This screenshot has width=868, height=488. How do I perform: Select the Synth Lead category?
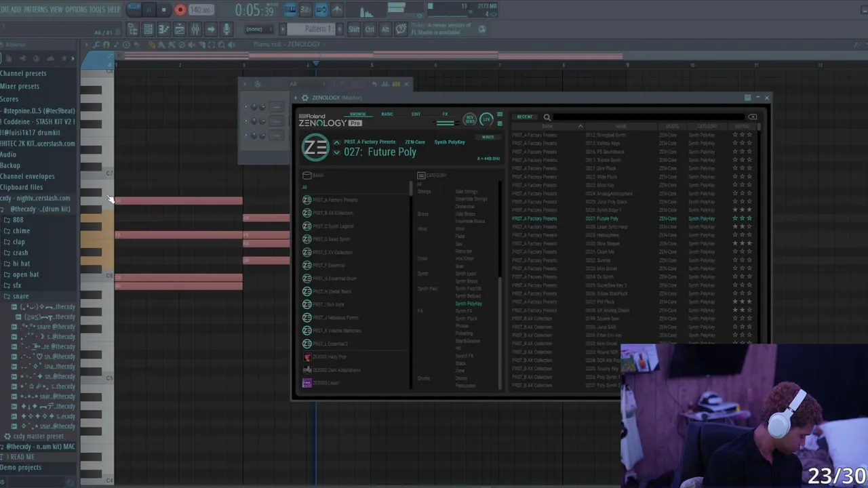click(466, 274)
